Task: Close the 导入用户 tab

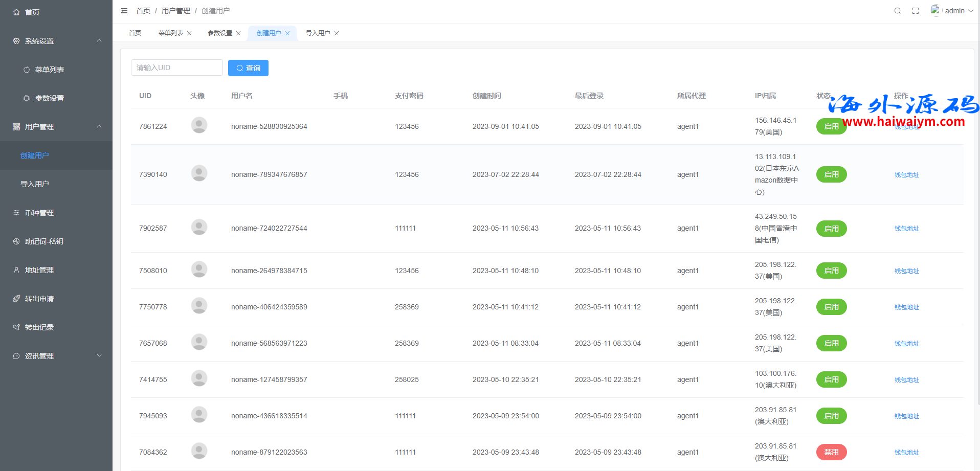Action: click(x=337, y=33)
